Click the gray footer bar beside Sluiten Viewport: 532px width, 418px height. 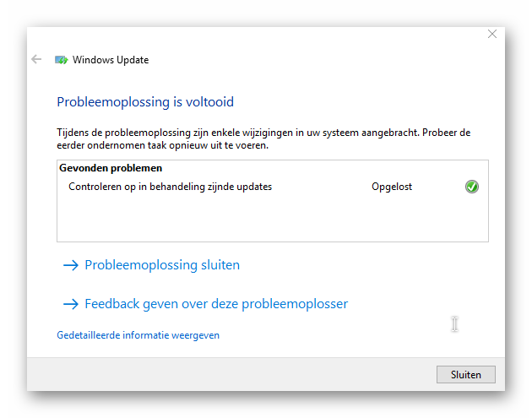[231, 375]
